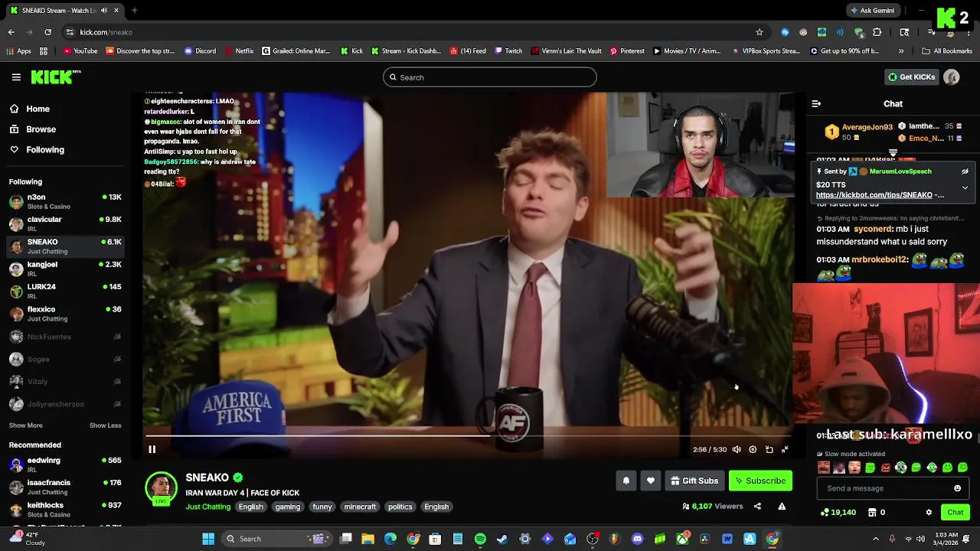This screenshot has width=980, height=551.
Task: Go back in browser
Action: [11, 32]
